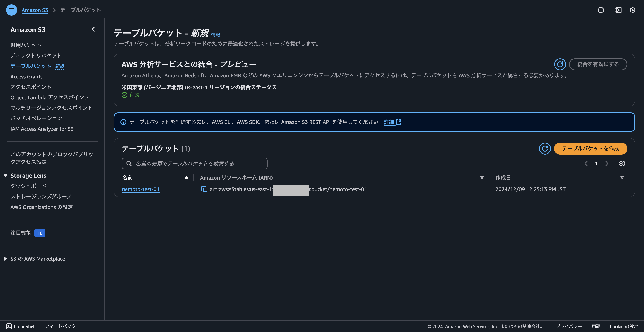Open Storage Lens ダッシュボード
The image size is (644, 332).
pyautogui.click(x=28, y=186)
